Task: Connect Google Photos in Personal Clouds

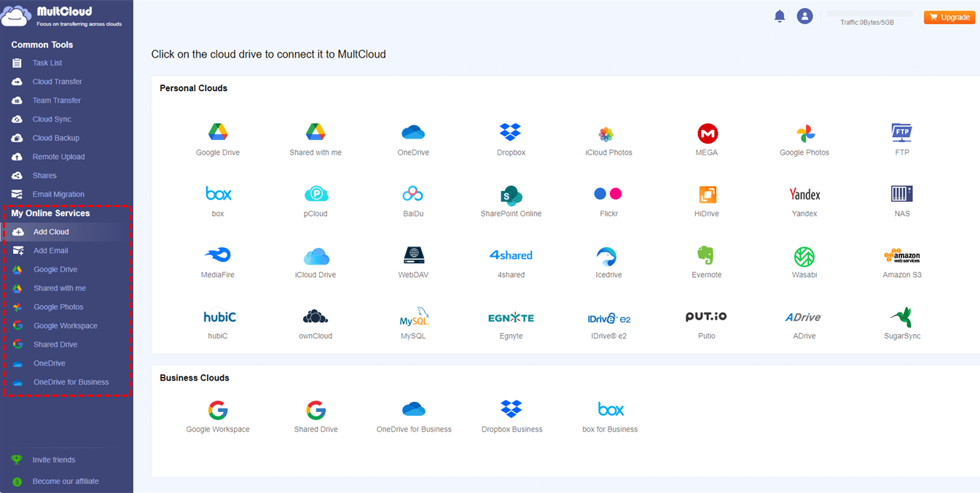Action: pyautogui.click(x=804, y=140)
